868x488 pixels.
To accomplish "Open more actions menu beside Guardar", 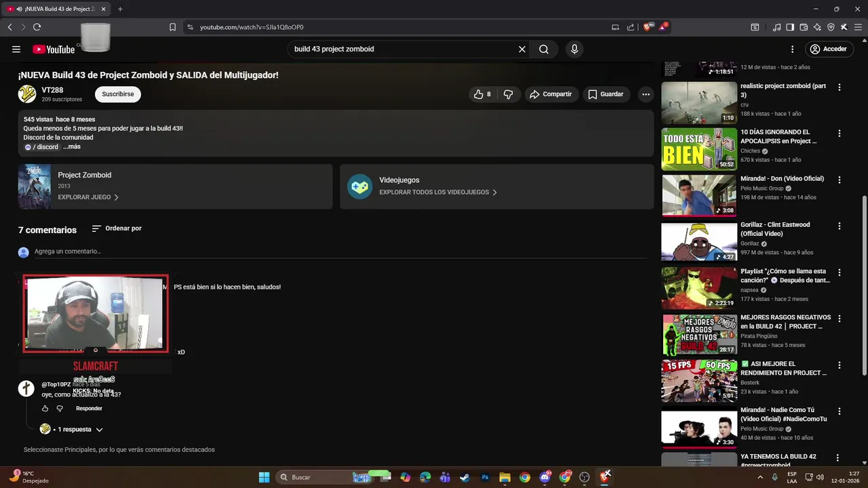I will click(x=646, y=94).
